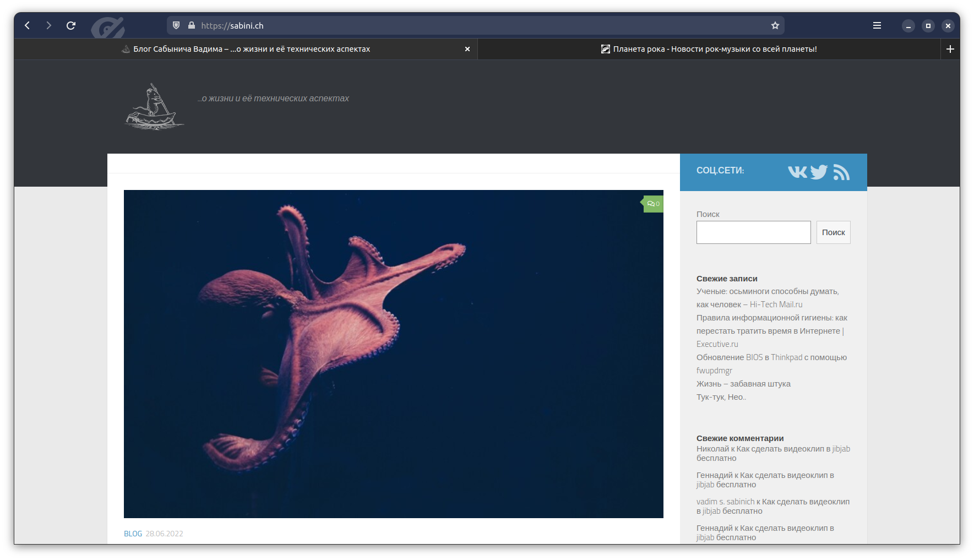
Task: Bookmark the page with the star icon
Action: (775, 25)
